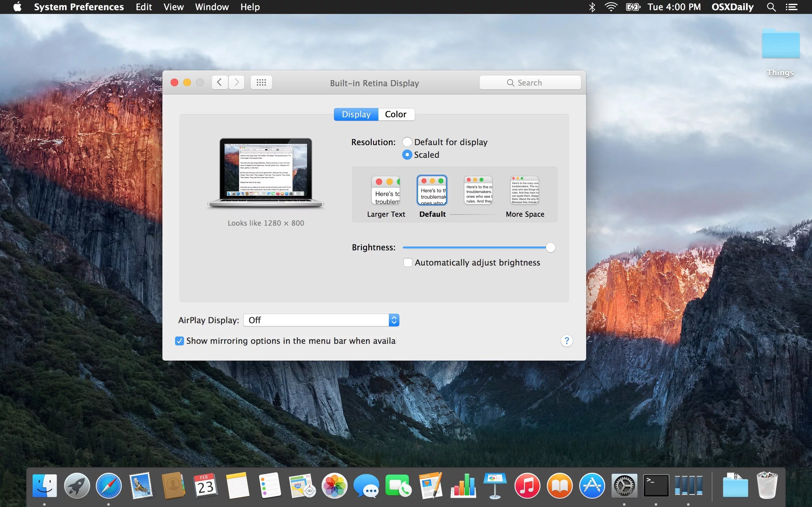Click the battery status menu
The image size is (812, 507).
click(x=633, y=7)
